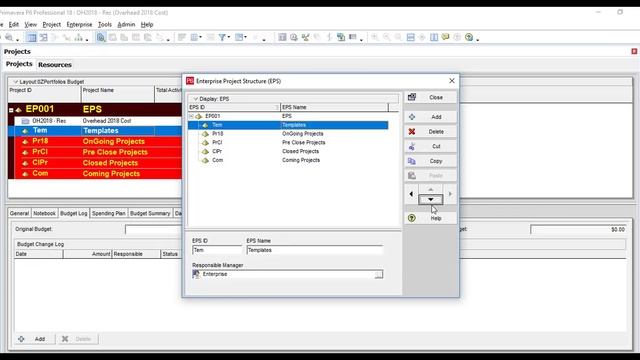640x360 pixels.
Task: Switch to the Resources tab
Action: click(x=55, y=64)
